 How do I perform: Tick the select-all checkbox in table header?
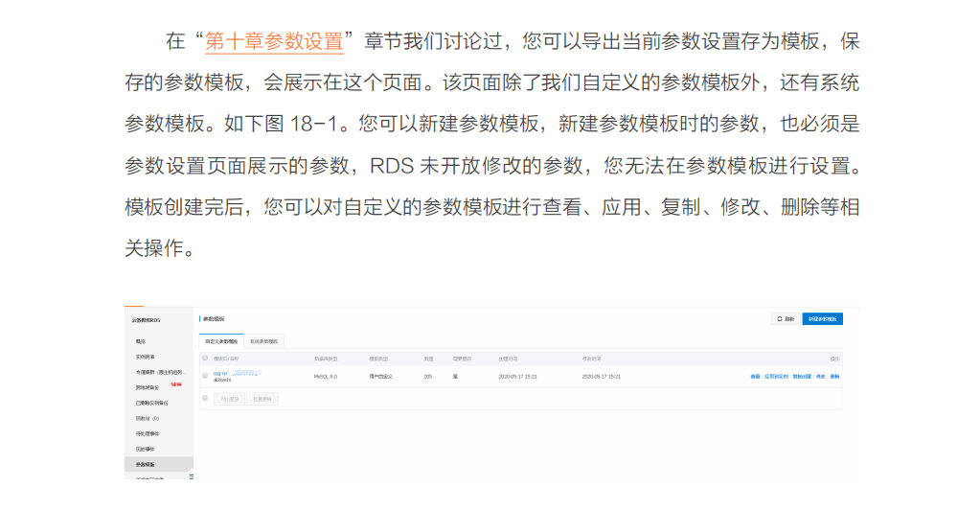point(205,358)
